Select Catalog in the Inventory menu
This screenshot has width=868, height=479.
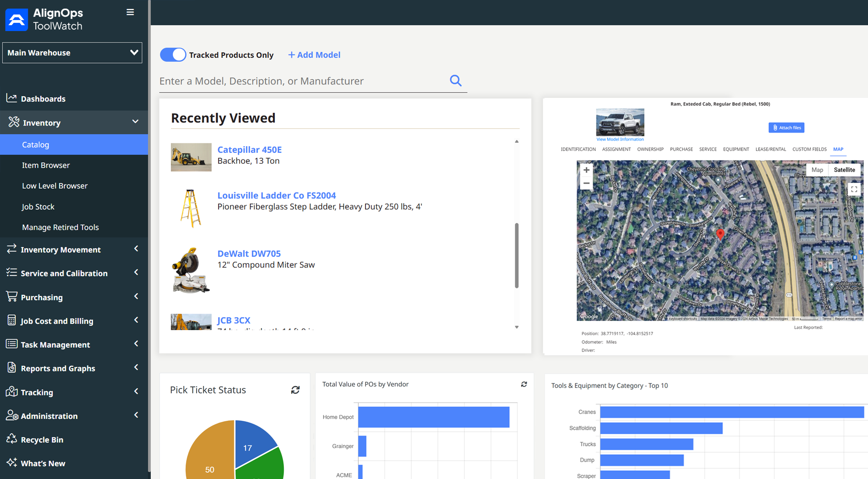pyautogui.click(x=74, y=145)
